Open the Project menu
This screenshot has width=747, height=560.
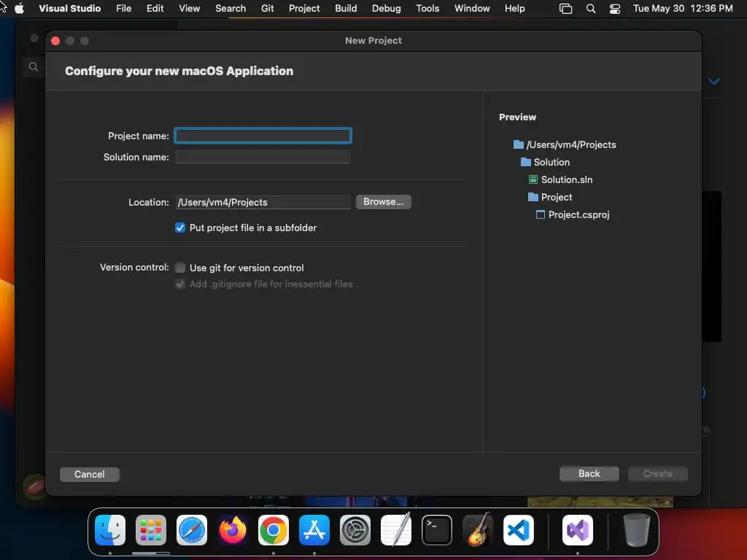pos(304,9)
